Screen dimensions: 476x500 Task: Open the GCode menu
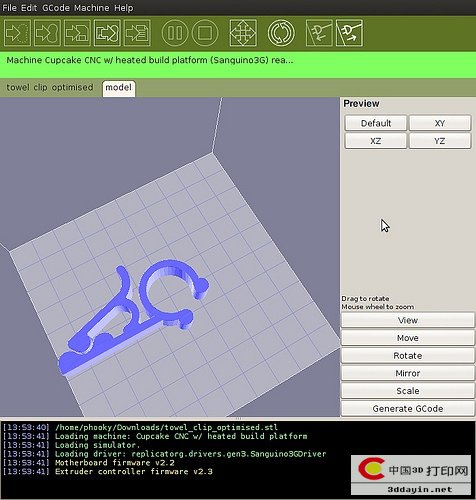tap(56, 8)
